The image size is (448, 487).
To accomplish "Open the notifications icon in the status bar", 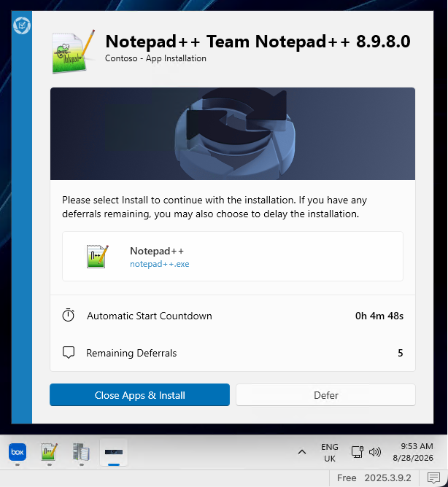I will point(433,478).
